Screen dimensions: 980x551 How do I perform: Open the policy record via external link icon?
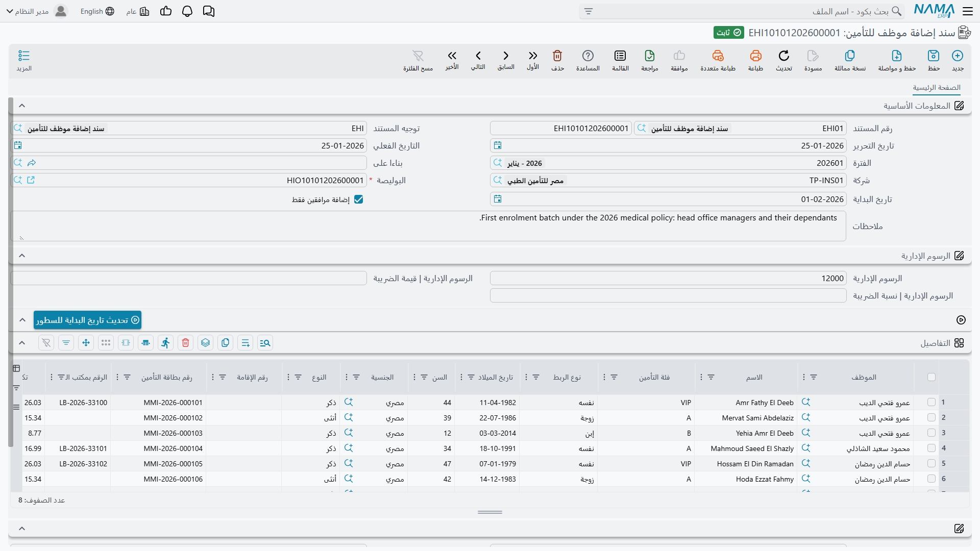pos(31,180)
